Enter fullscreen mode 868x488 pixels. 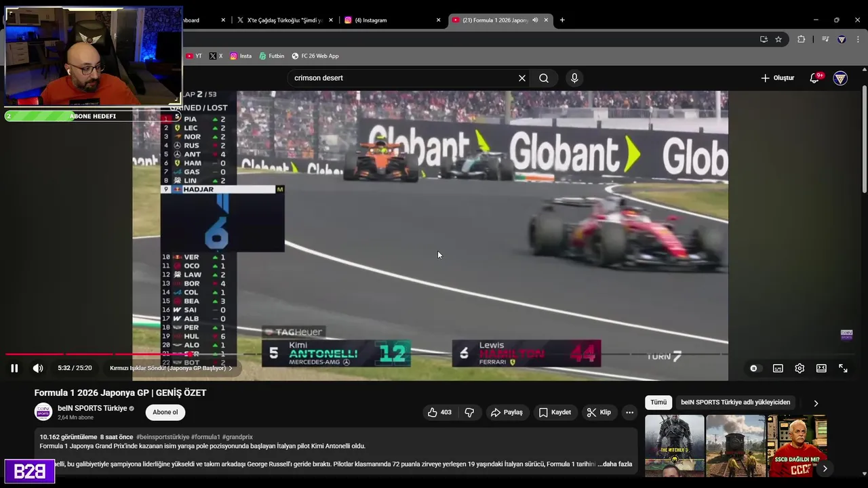pyautogui.click(x=843, y=368)
